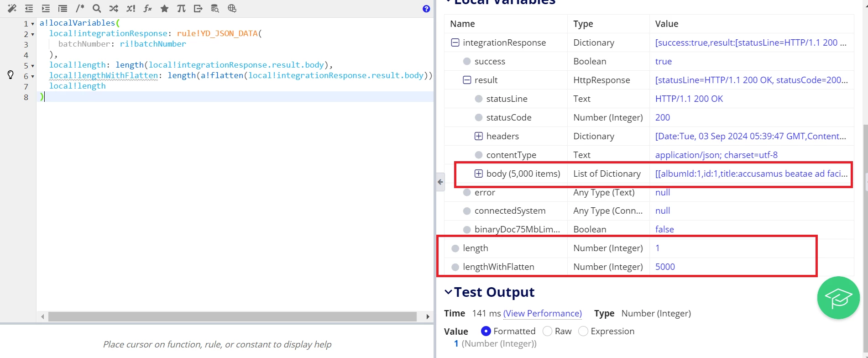Open search with the magnifier icon

[x=97, y=8]
